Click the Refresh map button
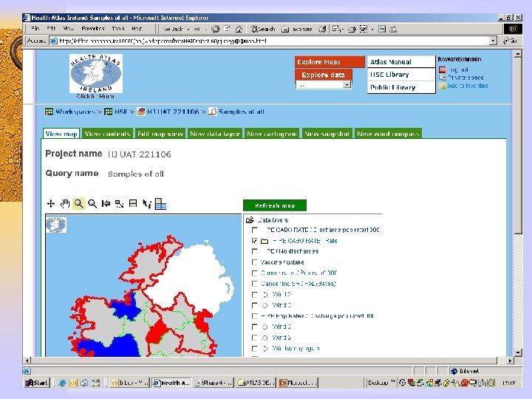The width and height of the screenshot is (532, 399). tap(275, 205)
